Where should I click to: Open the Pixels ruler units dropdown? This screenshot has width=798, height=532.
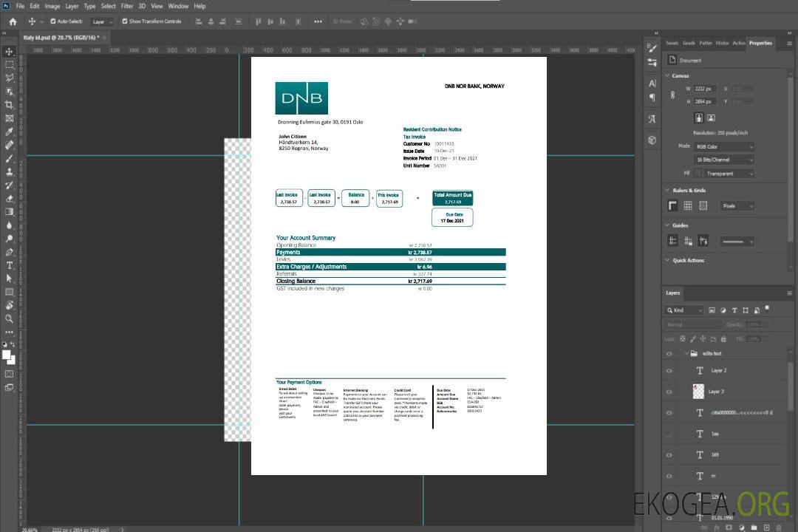click(x=737, y=206)
